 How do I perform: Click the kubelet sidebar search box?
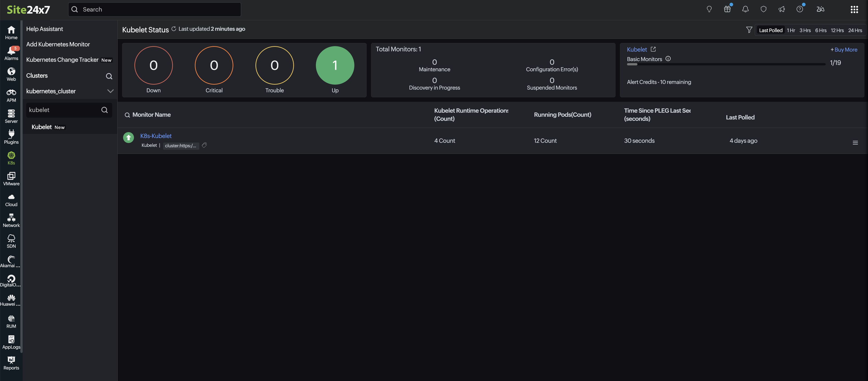[x=69, y=110]
